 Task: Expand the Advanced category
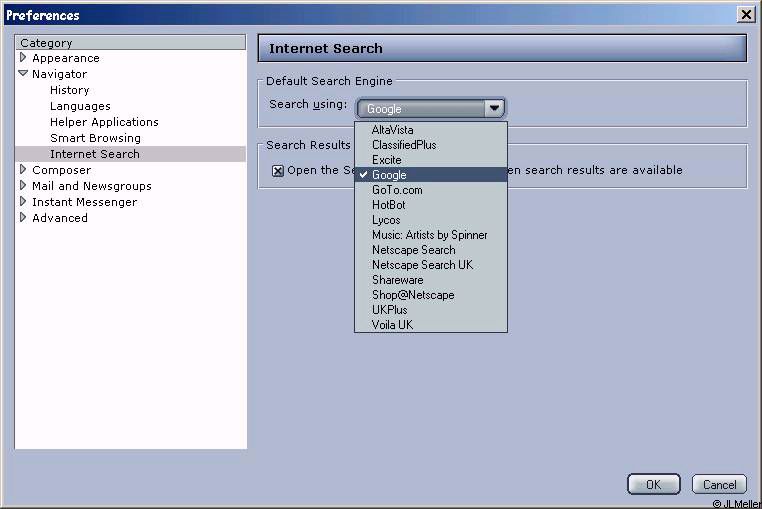pyautogui.click(x=23, y=217)
